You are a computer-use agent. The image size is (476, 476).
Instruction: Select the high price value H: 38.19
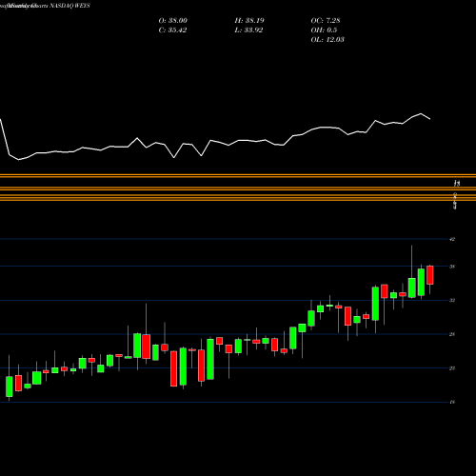tap(249, 21)
